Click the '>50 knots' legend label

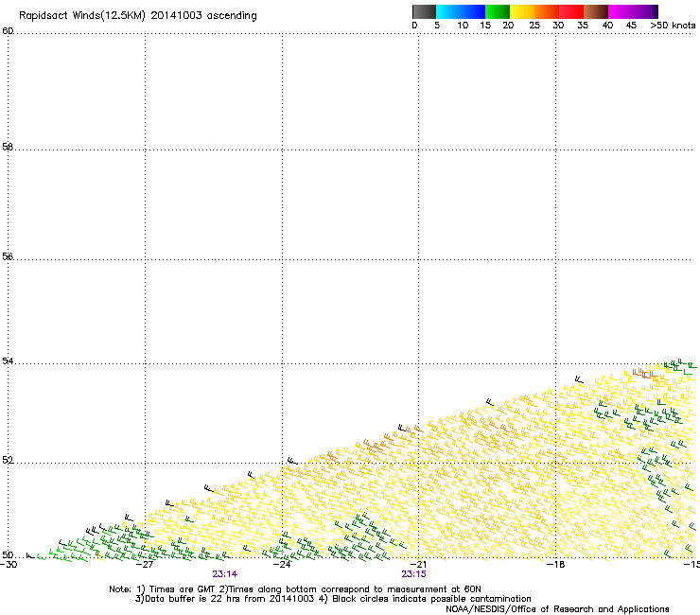pyautogui.click(x=673, y=26)
